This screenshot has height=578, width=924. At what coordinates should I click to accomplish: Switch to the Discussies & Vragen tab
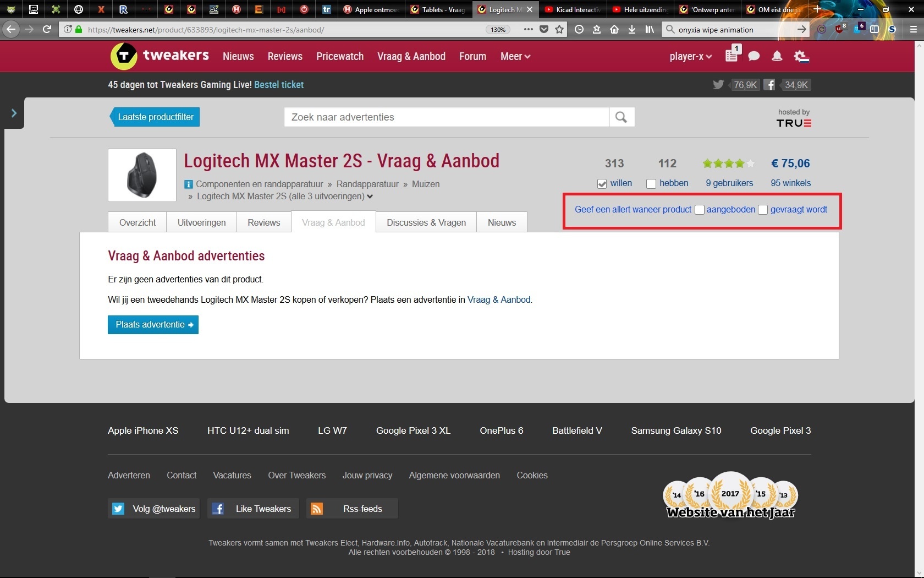pos(426,222)
